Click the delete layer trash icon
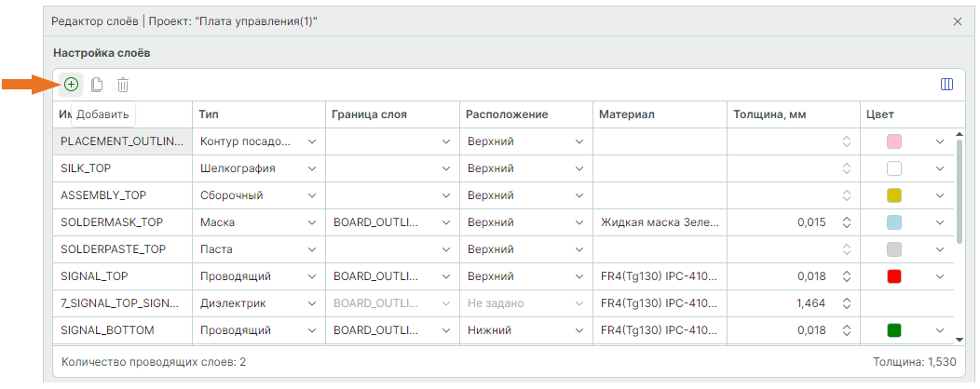The image size is (980, 389). tap(122, 85)
